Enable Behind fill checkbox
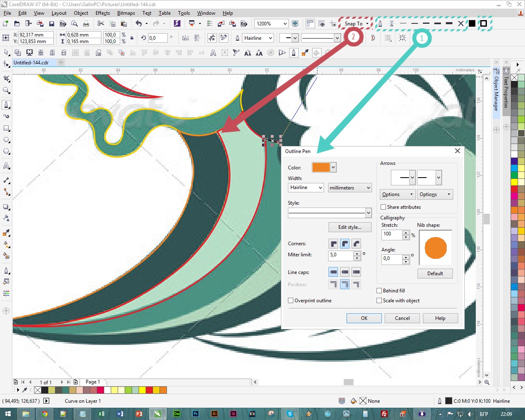525x420 pixels. pos(379,291)
